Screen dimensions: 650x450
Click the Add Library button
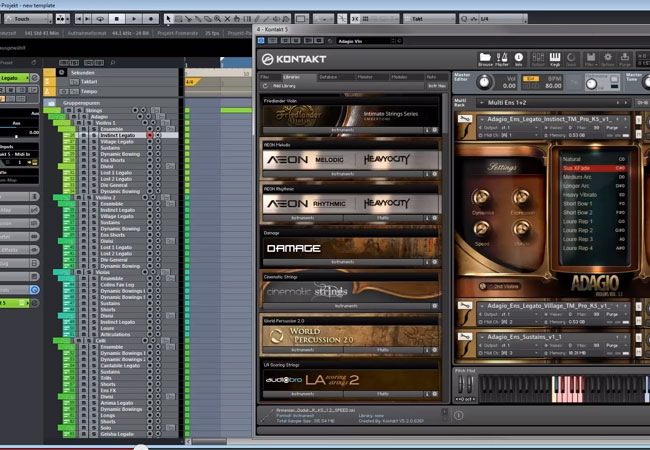(x=283, y=86)
